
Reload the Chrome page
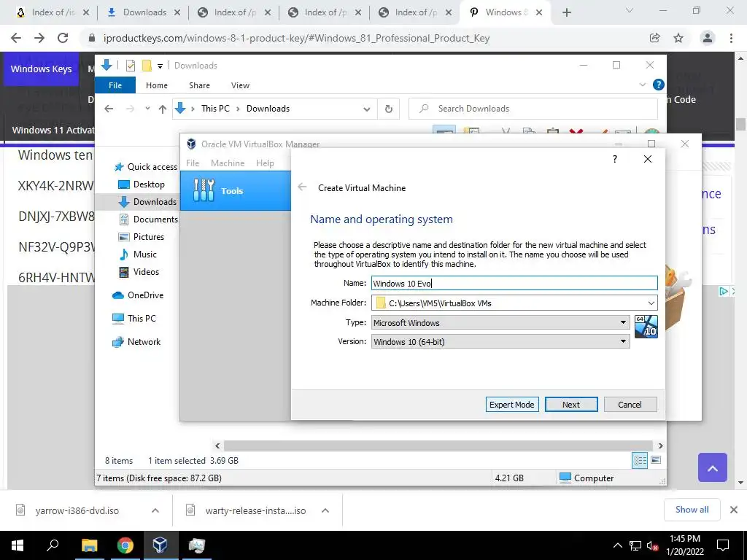pyautogui.click(x=63, y=38)
